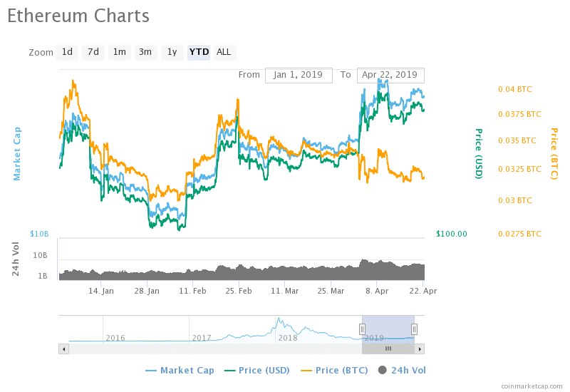
Task: Click the From date field Jan 1, 2019
Action: pyautogui.click(x=299, y=76)
